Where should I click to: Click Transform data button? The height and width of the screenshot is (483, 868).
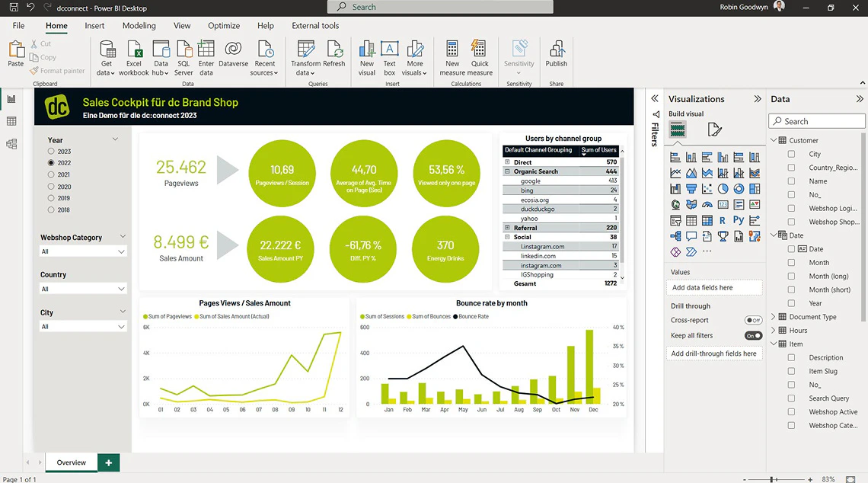[x=305, y=58]
